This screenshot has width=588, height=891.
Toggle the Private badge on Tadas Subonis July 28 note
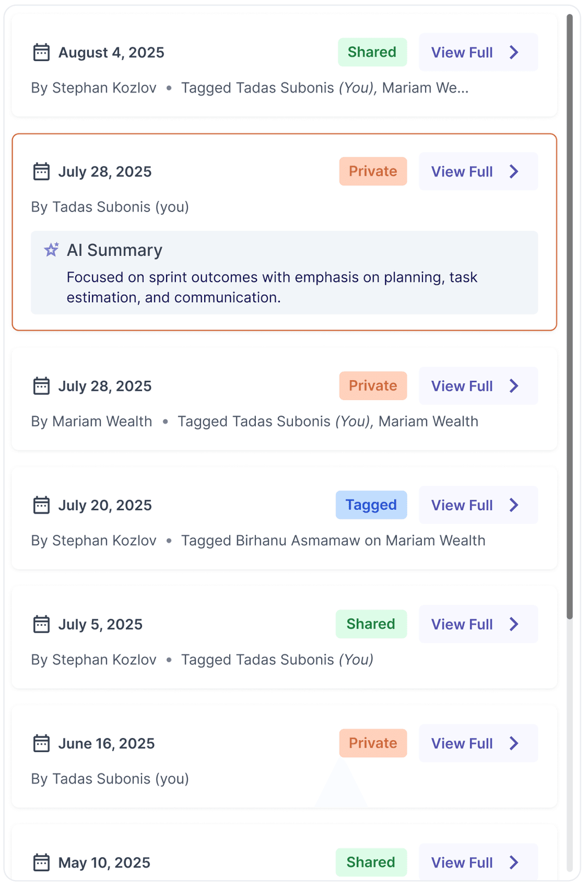373,171
